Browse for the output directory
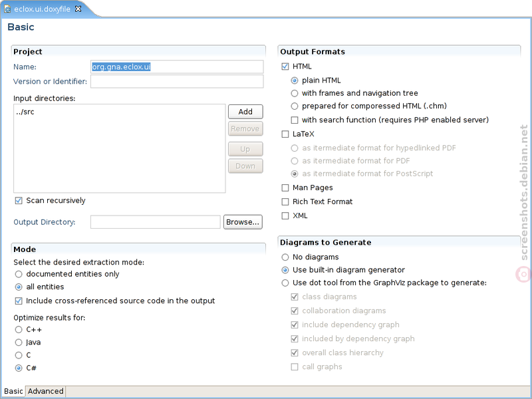 [243, 222]
